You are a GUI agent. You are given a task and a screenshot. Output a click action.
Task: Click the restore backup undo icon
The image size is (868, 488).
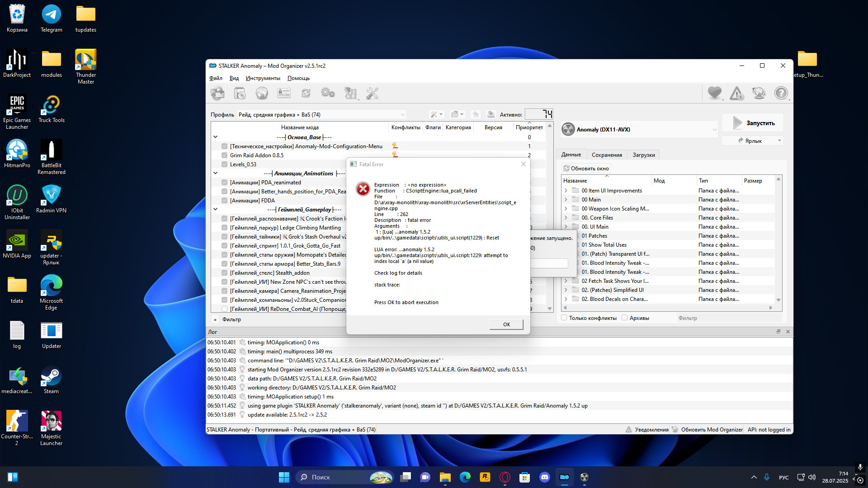(x=475, y=114)
